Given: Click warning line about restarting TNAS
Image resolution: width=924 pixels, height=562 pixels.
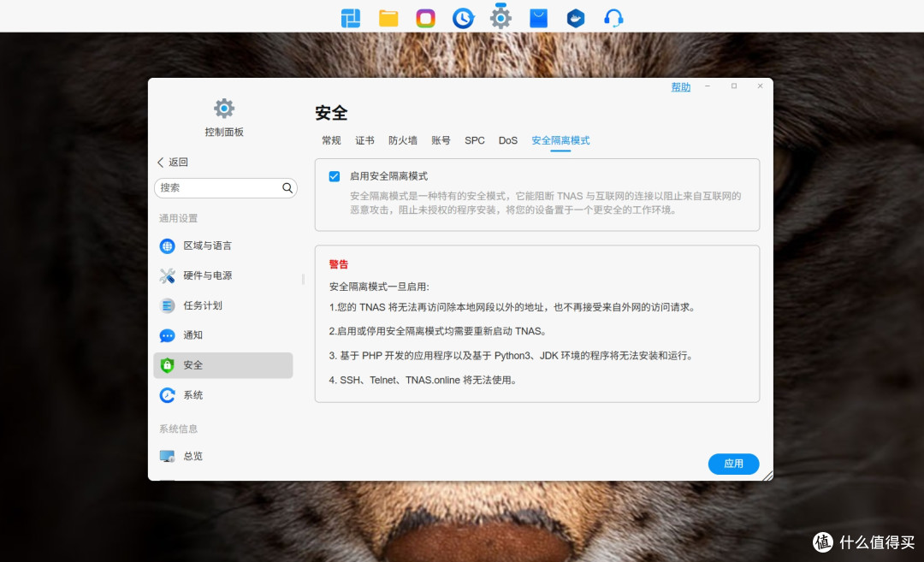Looking at the screenshot, I should (x=438, y=331).
